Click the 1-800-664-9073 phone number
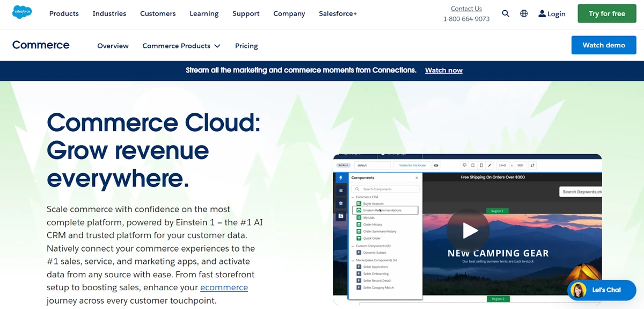The image size is (644, 309). pos(466,19)
